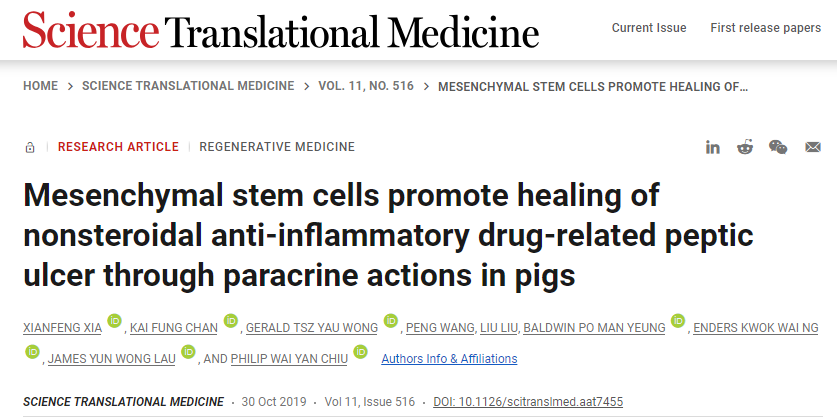Open Regenerative Medicine category
The image size is (837, 420).
click(x=277, y=147)
